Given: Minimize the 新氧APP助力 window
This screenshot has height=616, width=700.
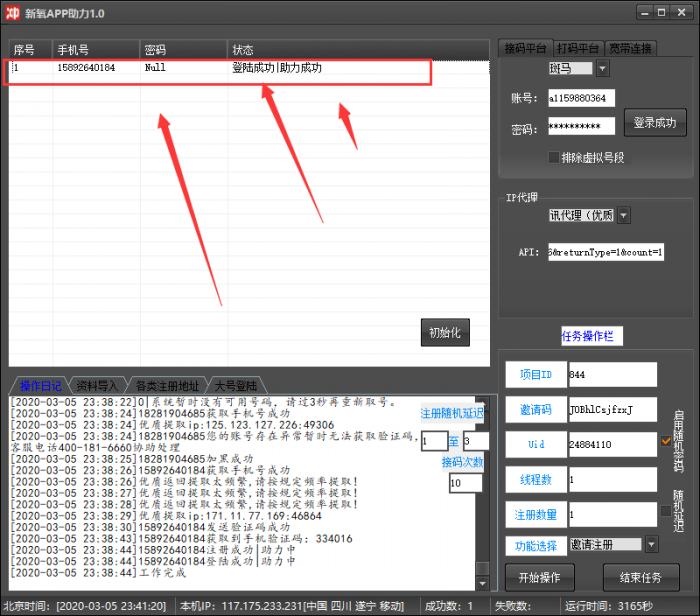Looking at the screenshot, I should click(642, 13).
